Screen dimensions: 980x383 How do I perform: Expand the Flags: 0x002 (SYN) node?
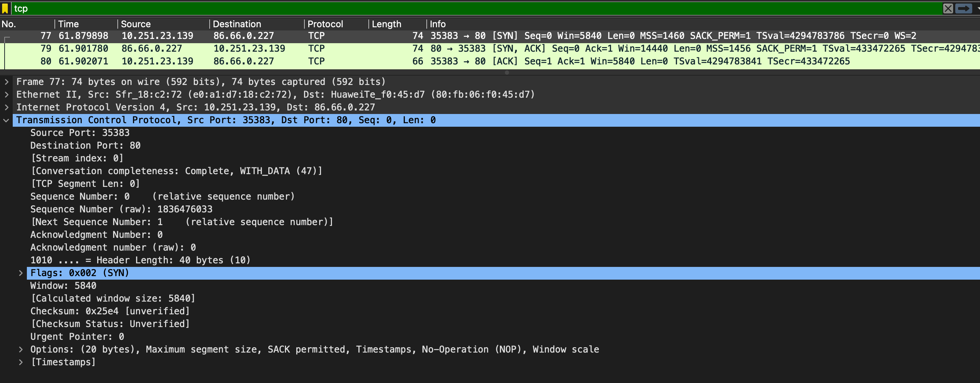click(x=21, y=273)
